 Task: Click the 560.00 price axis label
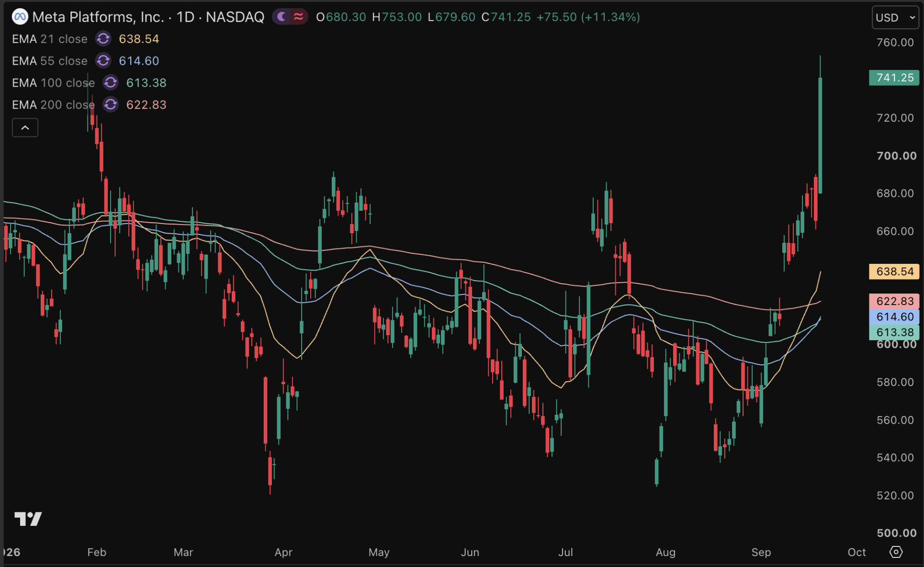[895, 420]
